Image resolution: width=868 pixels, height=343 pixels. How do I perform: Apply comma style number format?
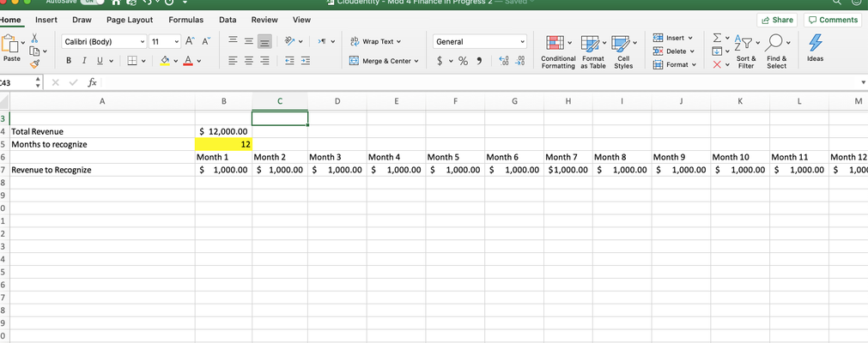(x=479, y=61)
